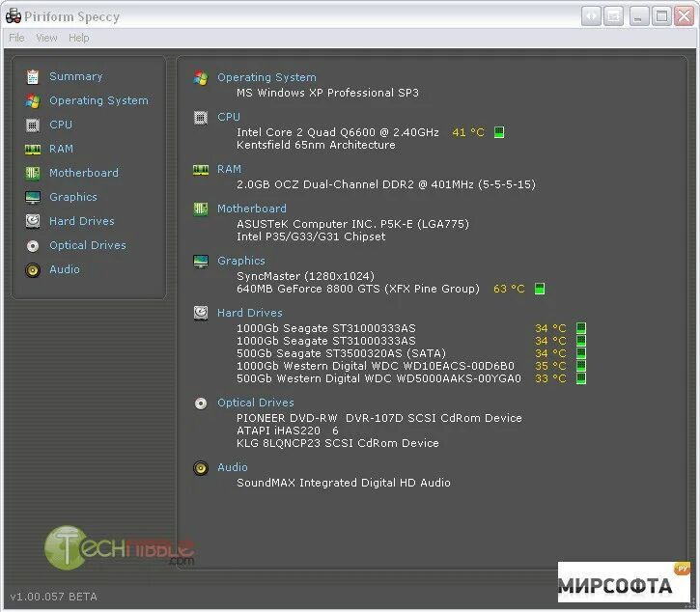Open the Motherboard heading link in main panel

[252, 209]
